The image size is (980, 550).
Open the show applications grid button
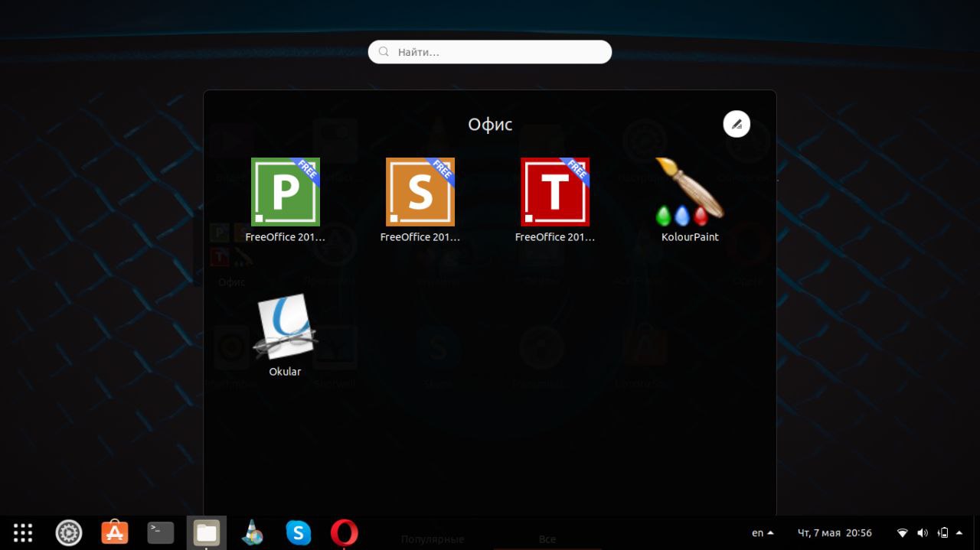click(23, 532)
